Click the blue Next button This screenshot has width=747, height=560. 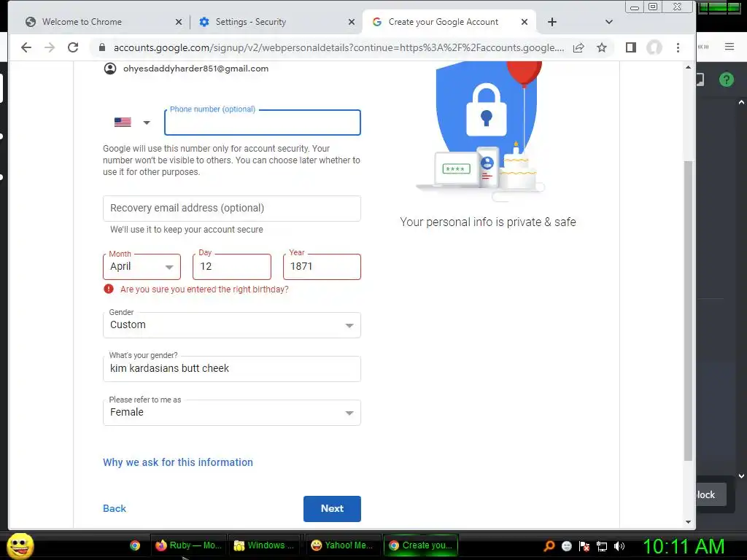tap(332, 508)
